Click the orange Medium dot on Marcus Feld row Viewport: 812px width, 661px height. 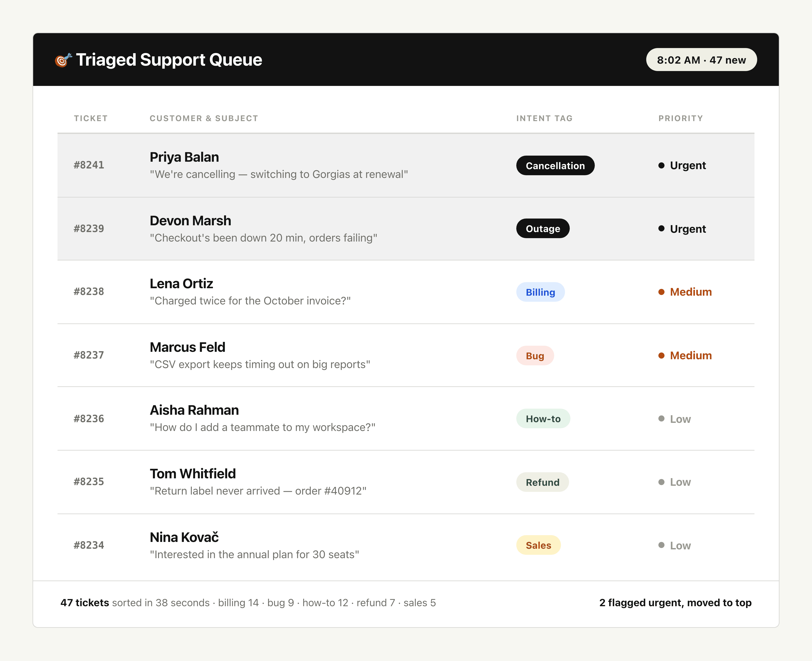pyautogui.click(x=662, y=355)
